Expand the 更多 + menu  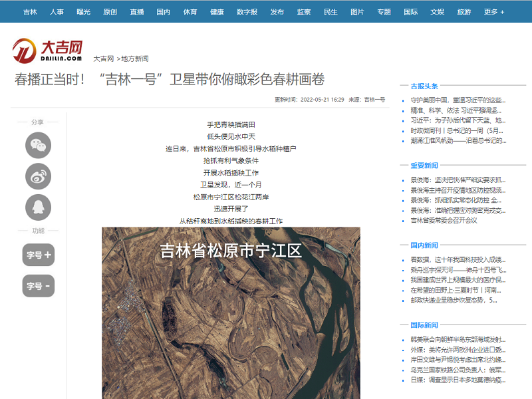click(x=493, y=12)
